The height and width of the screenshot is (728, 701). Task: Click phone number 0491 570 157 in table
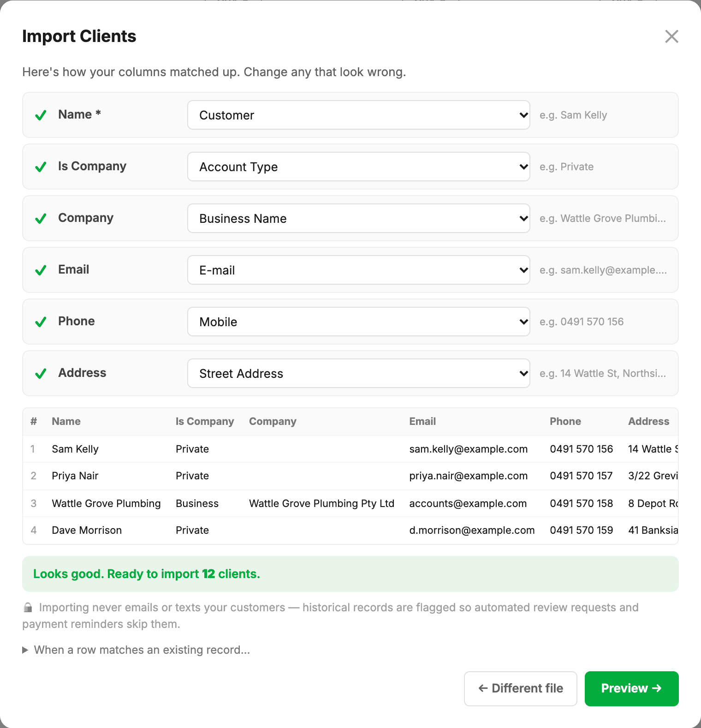(x=581, y=476)
